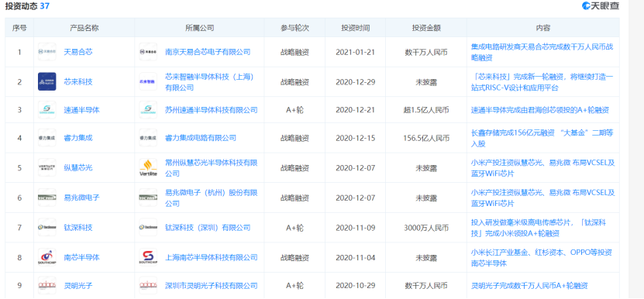
Task: Open 芯来科技 product link
Action: click(78, 82)
